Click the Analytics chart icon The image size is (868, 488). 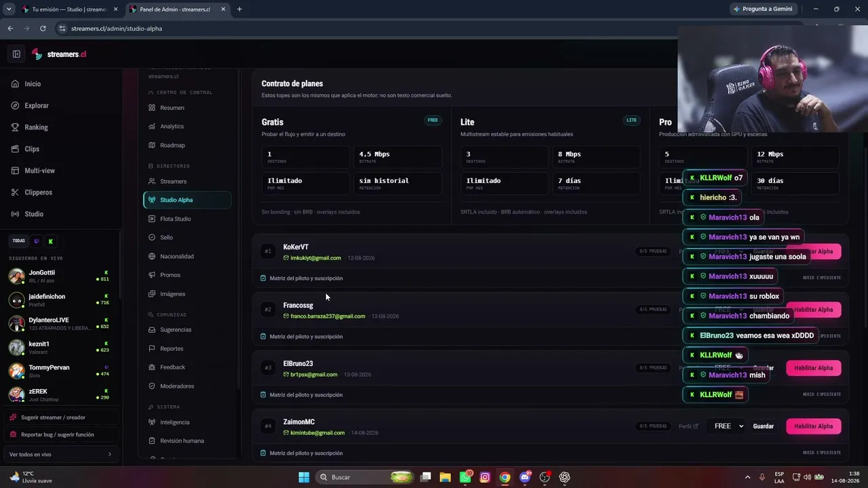point(153,127)
